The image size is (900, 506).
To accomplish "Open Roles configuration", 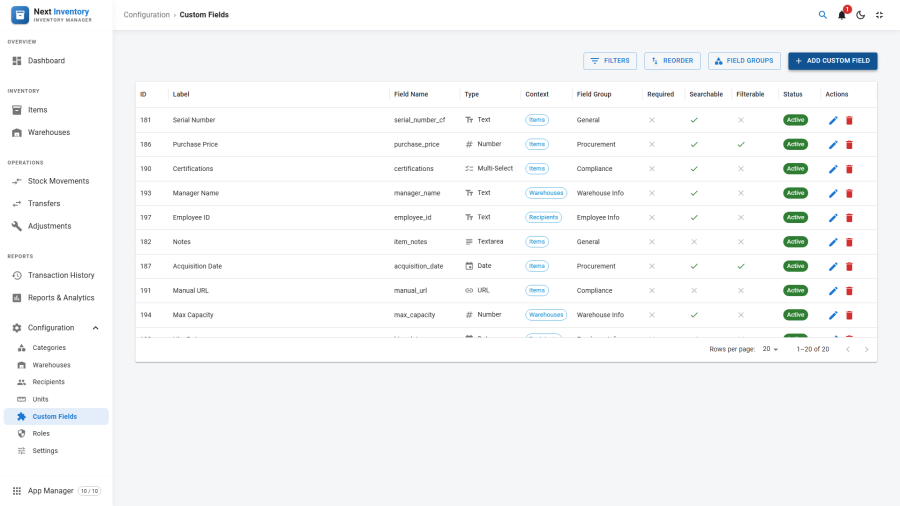I will [x=56, y=434].
